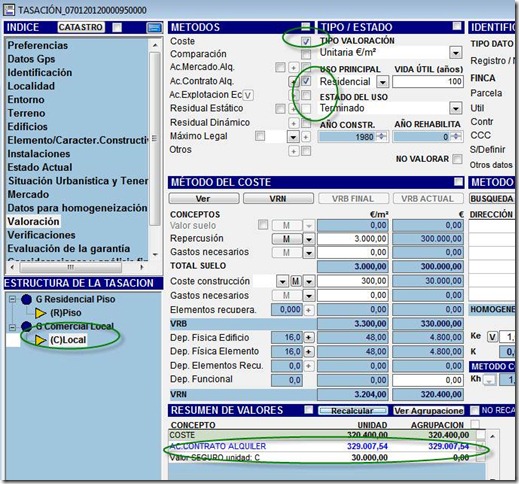Toggle the NO RECA checkbox

tap(474, 410)
